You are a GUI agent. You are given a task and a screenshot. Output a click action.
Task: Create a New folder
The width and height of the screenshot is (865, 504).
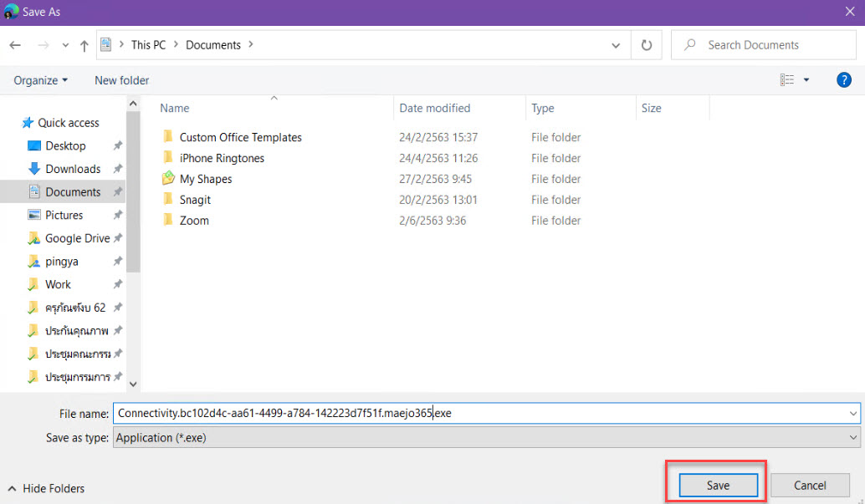tap(121, 80)
